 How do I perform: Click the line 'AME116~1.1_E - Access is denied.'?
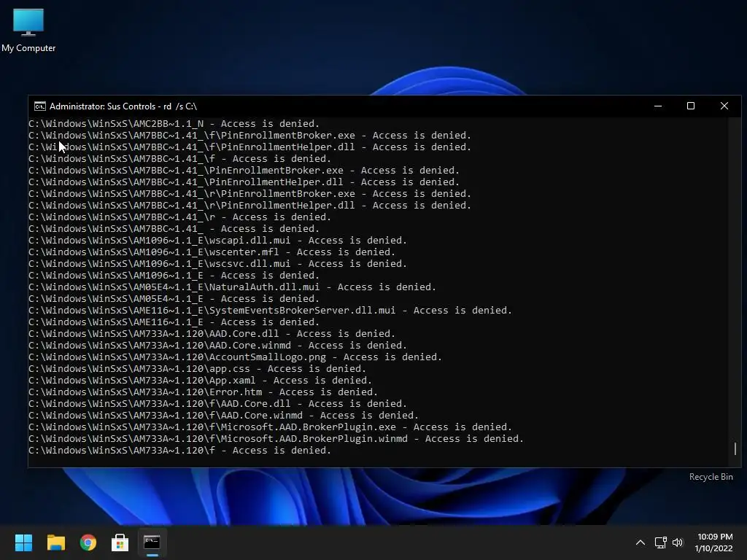[x=174, y=322]
